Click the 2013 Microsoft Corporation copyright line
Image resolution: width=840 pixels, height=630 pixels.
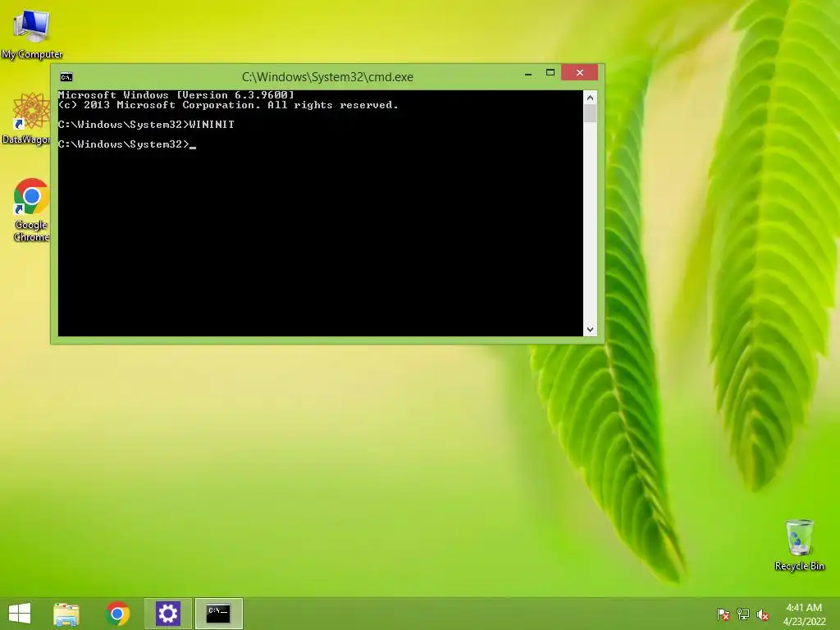point(228,105)
